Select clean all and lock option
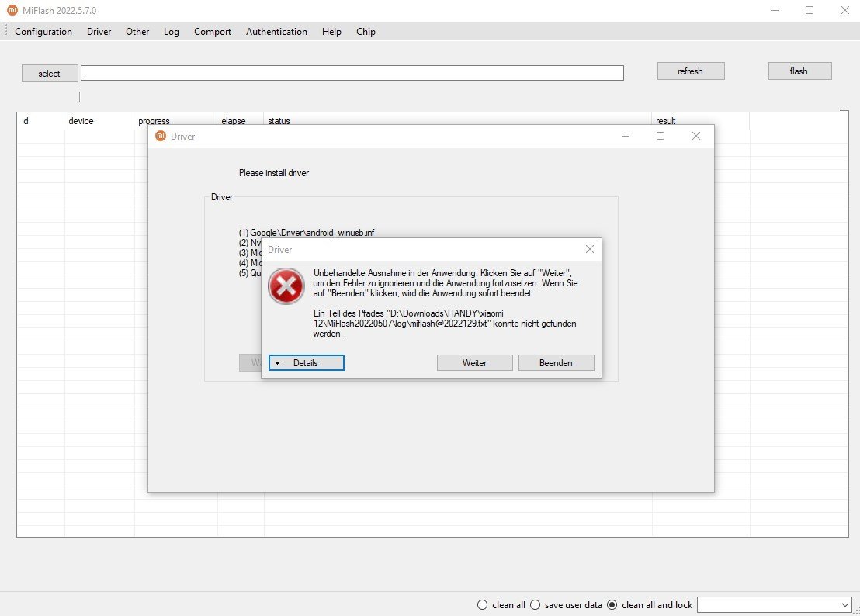The width and height of the screenshot is (860, 616). coord(612,605)
